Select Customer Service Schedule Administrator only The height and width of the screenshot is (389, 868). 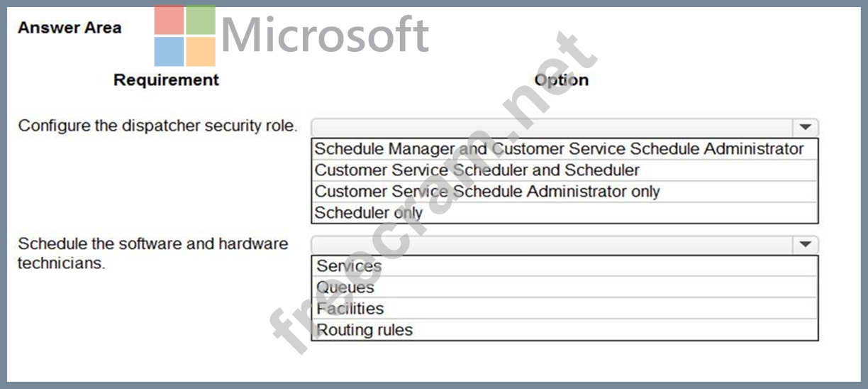pos(564,192)
